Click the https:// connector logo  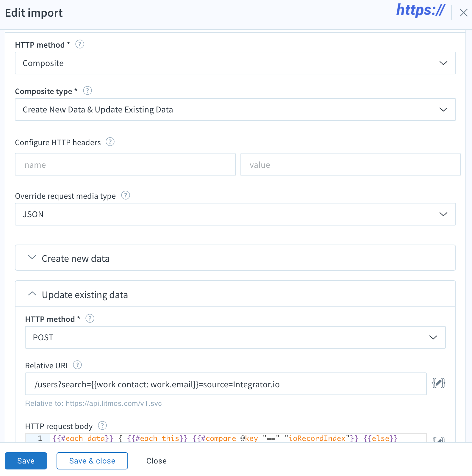pyautogui.click(x=421, y=10)
